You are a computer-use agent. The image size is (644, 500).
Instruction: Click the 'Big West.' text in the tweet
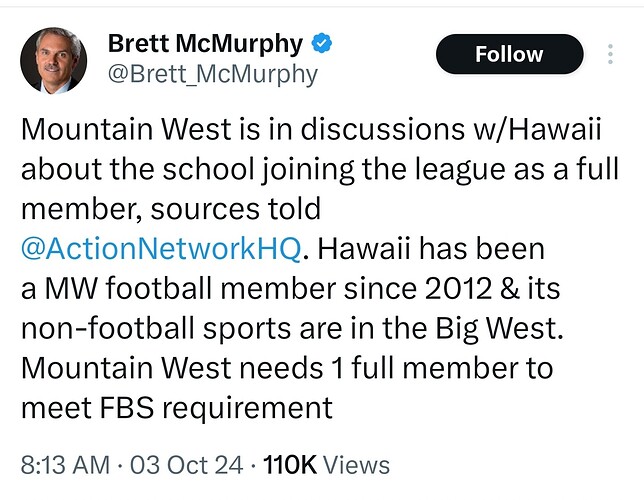tap(499, 329)
